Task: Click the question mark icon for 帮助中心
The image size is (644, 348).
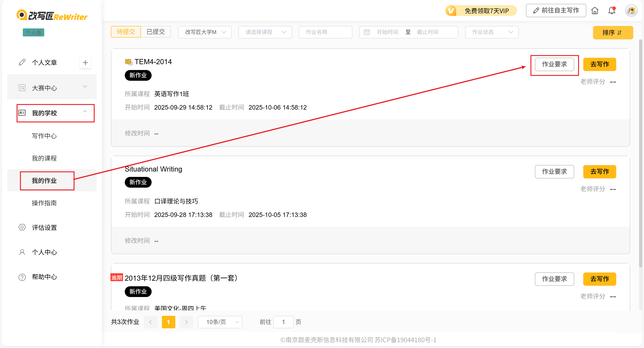Action: pos(22,277)
